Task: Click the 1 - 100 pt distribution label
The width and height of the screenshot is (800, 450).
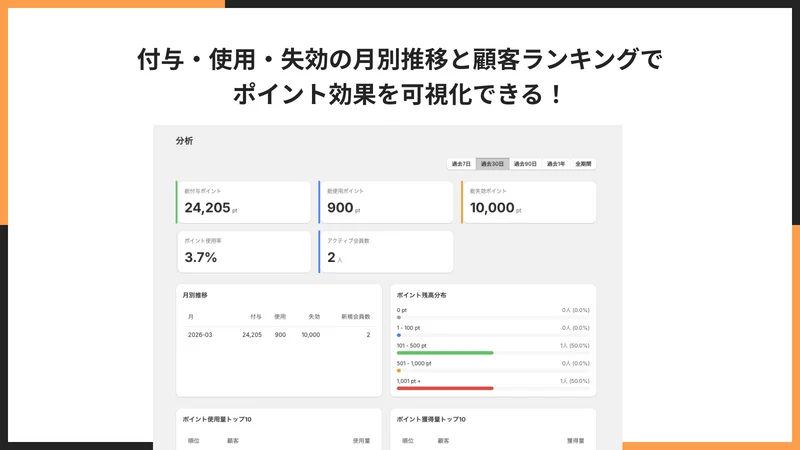Action: [409, 328]
